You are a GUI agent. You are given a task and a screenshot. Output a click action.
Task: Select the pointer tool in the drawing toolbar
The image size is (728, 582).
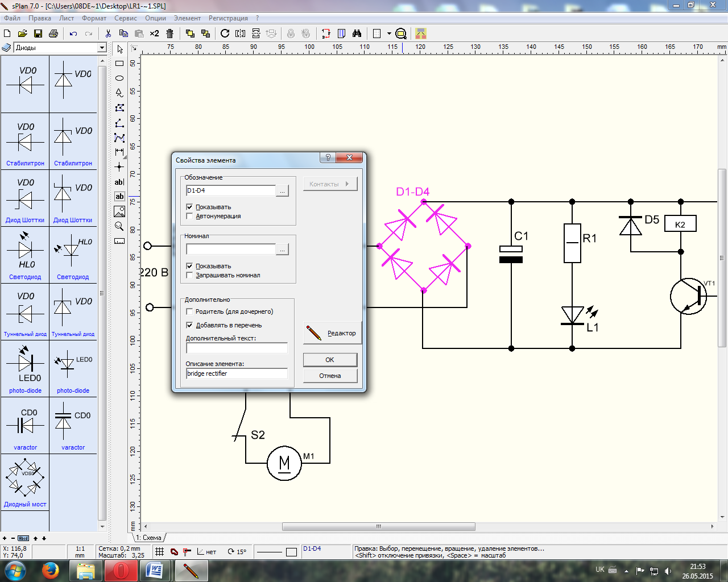click(119, 49)
